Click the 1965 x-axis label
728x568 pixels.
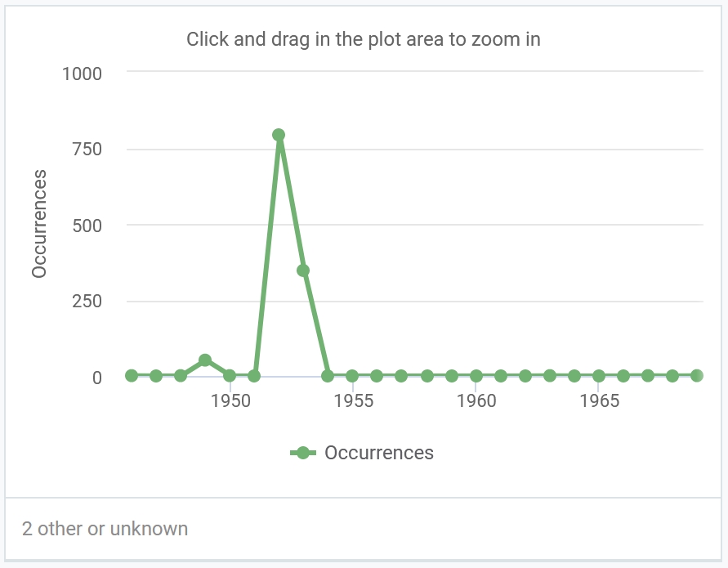pyautogui.click(x=600, y=400)
